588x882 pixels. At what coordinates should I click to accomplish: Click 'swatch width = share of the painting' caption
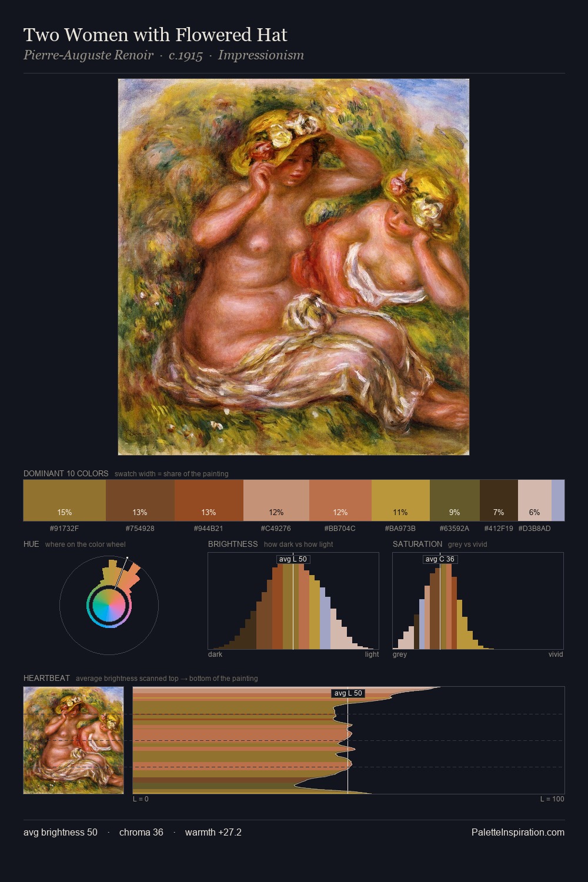tap(172, 474)
